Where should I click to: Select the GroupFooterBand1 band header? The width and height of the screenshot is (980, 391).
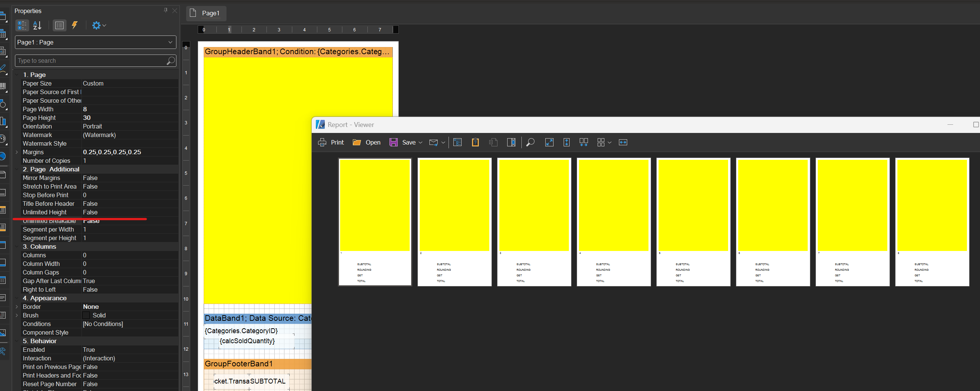click(258, 364)
